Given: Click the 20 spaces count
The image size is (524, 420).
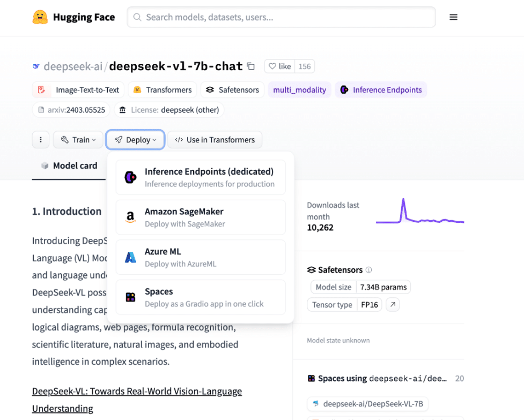Looking at the screenshot, I should [x=460, y=378].
